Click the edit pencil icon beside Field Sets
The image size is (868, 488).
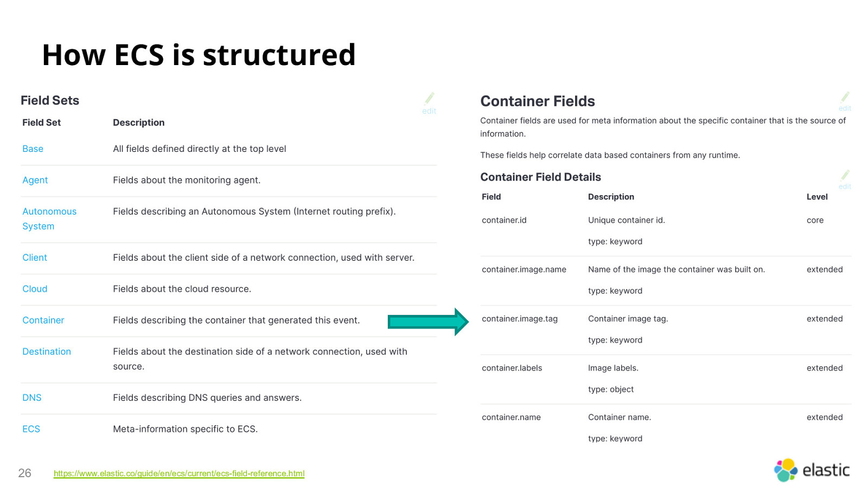[429, 103]
